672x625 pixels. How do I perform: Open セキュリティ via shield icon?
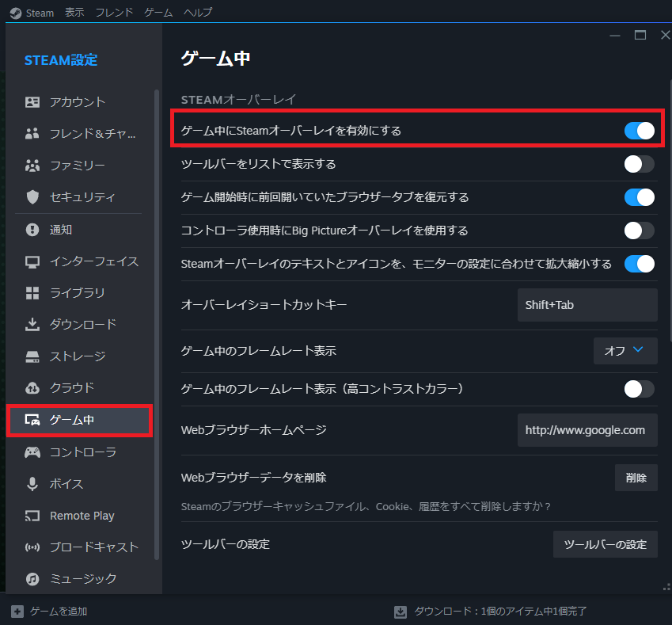click(32, 197)
